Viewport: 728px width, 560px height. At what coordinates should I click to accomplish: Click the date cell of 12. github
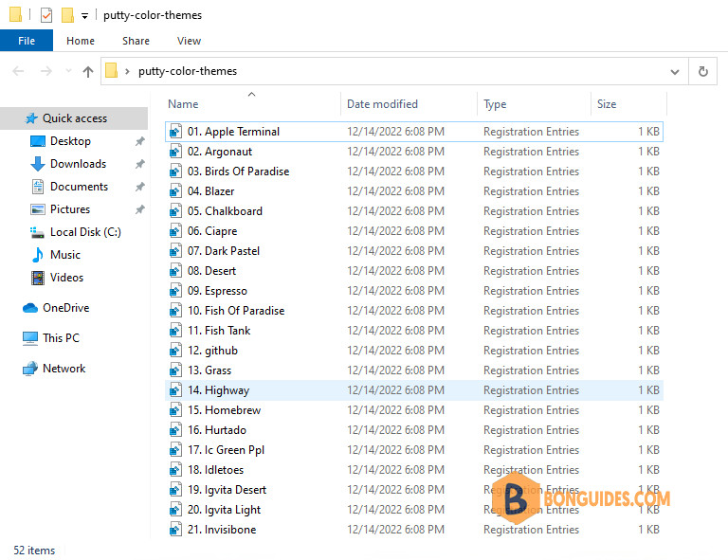coord(395,351)
